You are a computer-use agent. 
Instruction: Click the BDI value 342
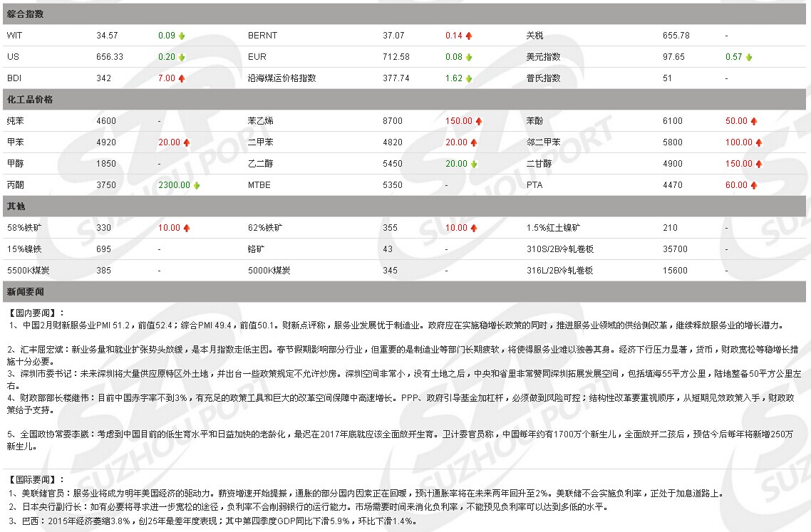[103, 78]
